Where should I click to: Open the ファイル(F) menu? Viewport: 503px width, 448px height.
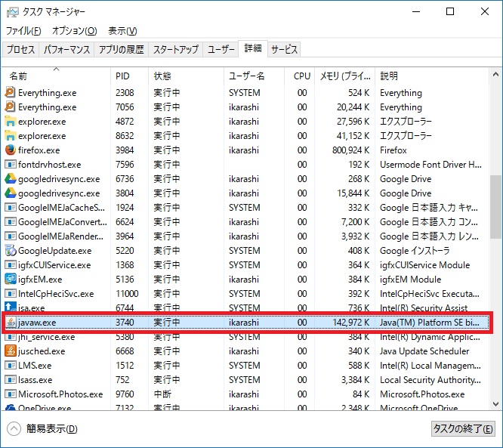pyautogui.click(x=23, y=31)
